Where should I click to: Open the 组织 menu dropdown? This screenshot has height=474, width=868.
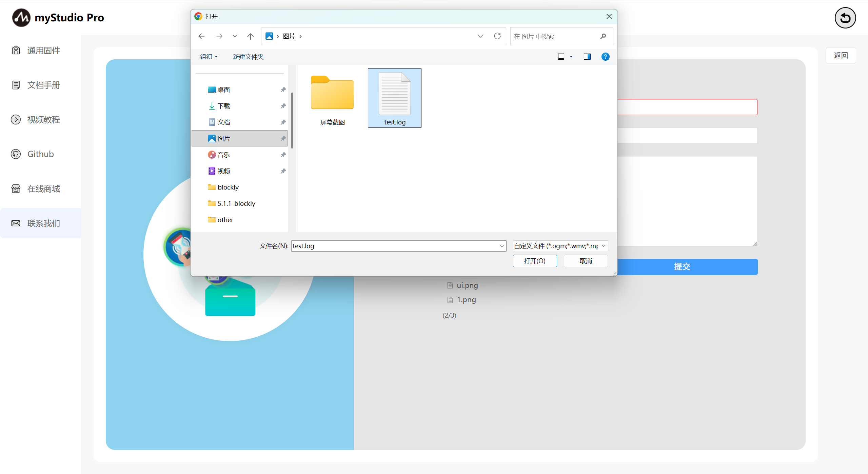point(209,57)
